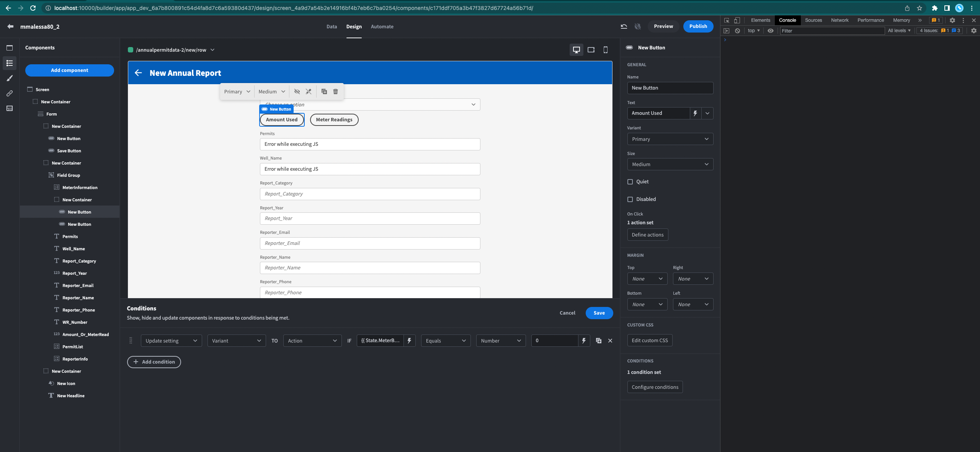Switch to mobile preview device icon

pos(606,50)
